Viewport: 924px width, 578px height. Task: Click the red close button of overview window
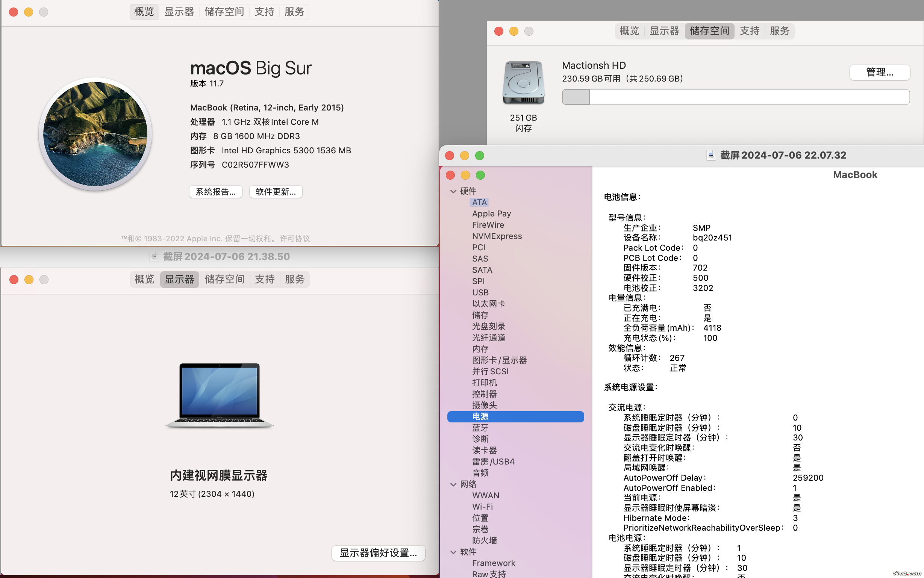pyautogui.click(x=14, y=12)
